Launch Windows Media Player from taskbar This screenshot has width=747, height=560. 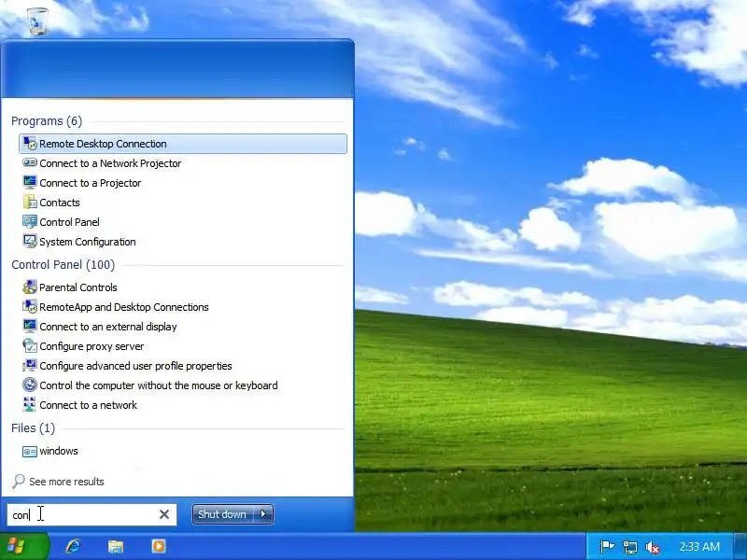(x=159, y=546)
